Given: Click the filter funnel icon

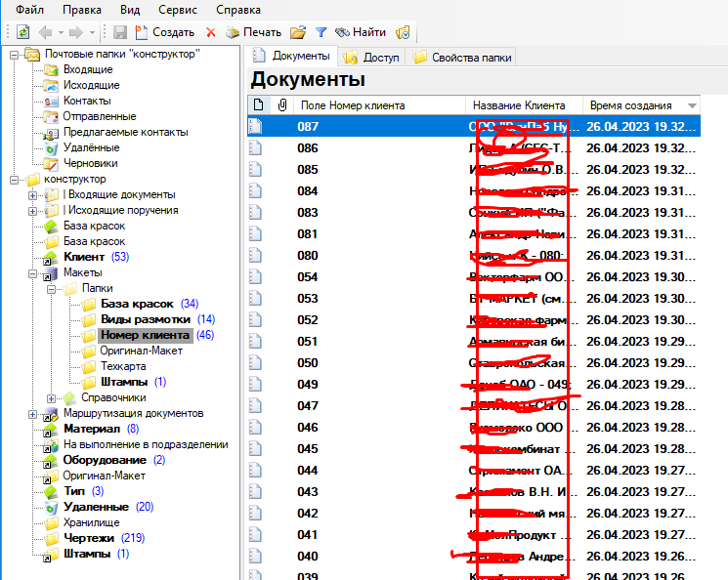Looking at the screenshot, I should click(x=321, y=32).
